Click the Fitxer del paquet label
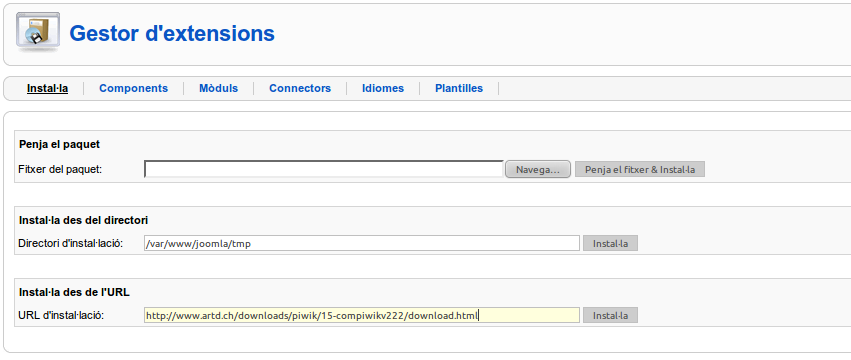This screenshot has height=360, width=851. click(x=60, y=169)
